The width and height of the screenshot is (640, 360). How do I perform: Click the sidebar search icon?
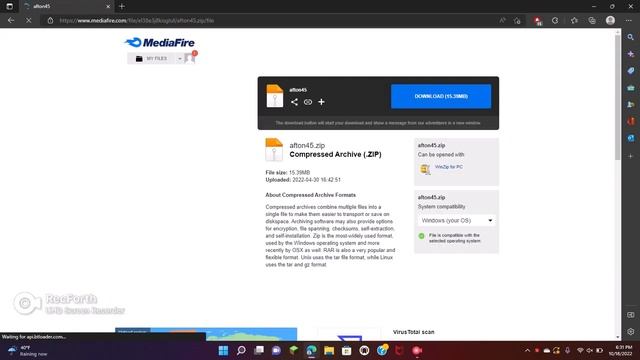[x=631, y=37]
